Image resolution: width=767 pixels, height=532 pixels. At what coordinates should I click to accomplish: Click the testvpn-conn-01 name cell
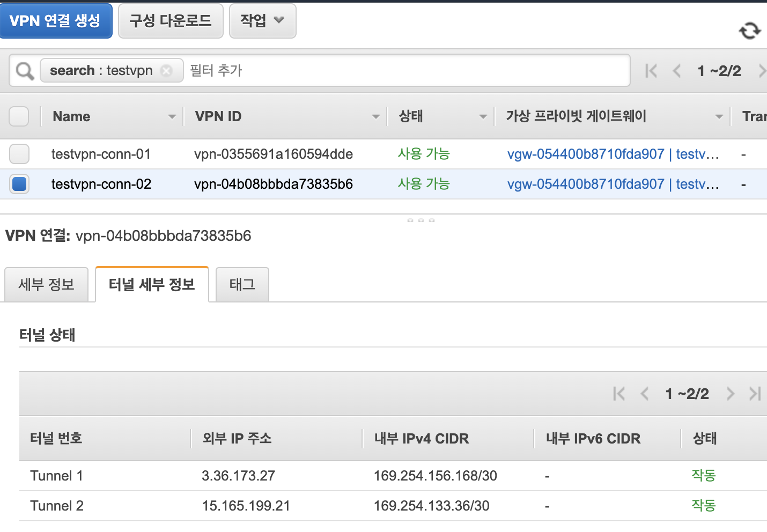point(101,154)
